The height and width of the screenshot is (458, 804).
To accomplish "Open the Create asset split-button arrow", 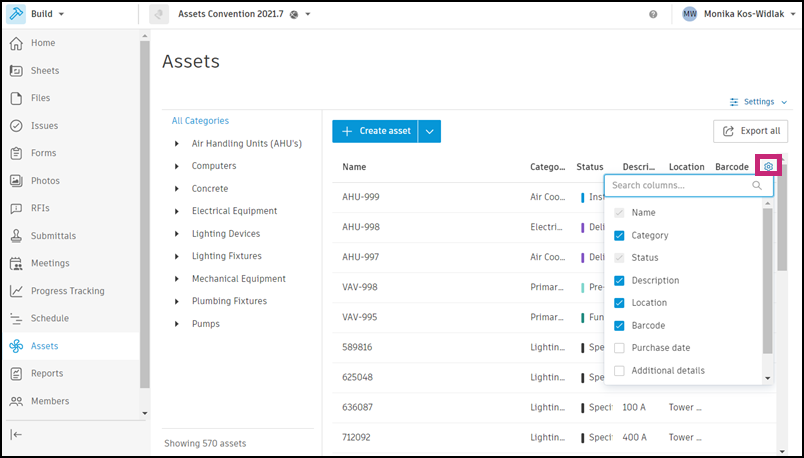I will click(430, 131).
